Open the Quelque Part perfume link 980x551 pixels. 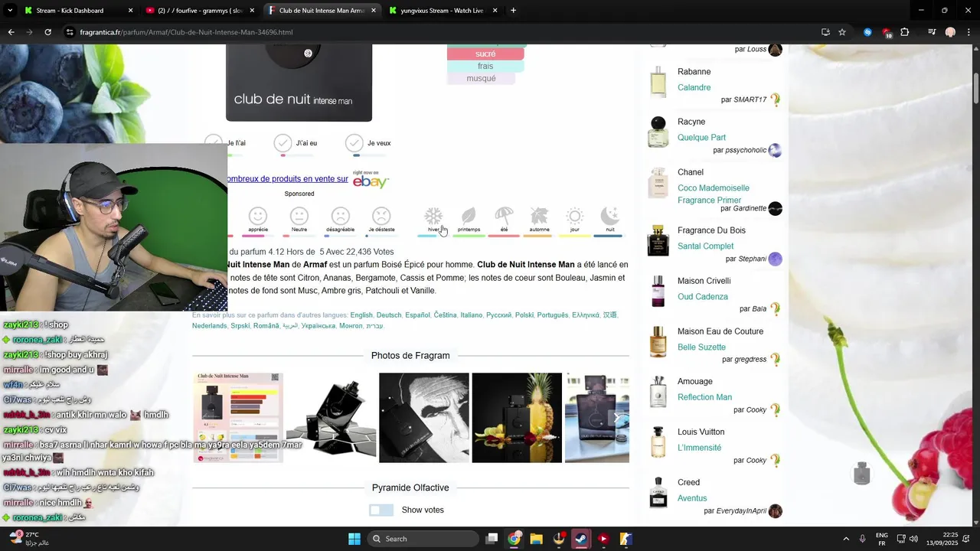tap(701, 138)
